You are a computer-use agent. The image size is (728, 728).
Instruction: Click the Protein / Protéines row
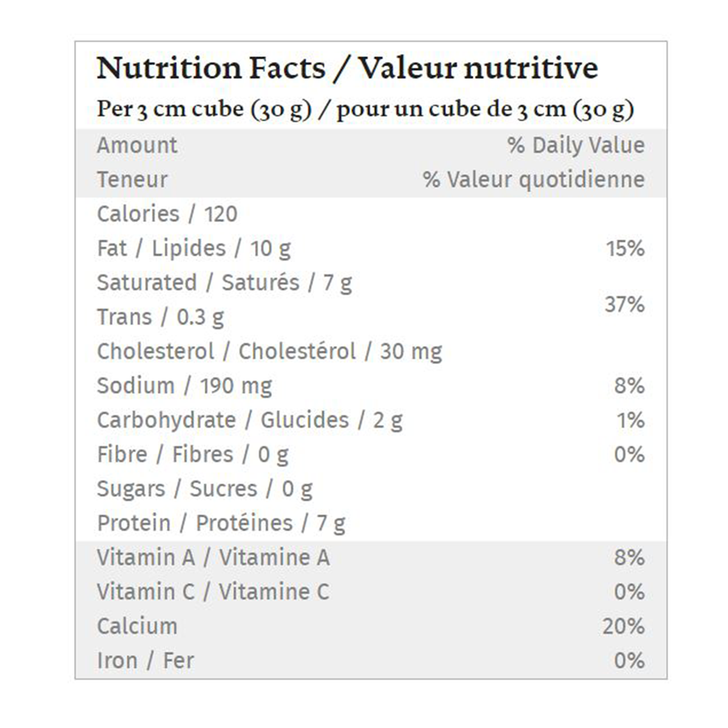coord(221,524)
